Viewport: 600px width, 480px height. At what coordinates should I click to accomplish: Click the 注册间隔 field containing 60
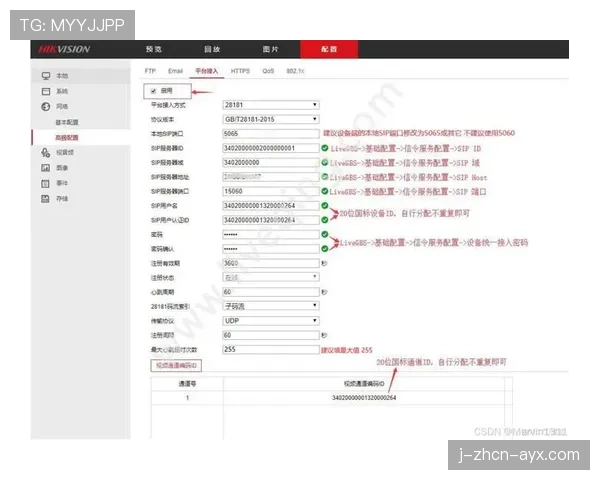(271, 335)
